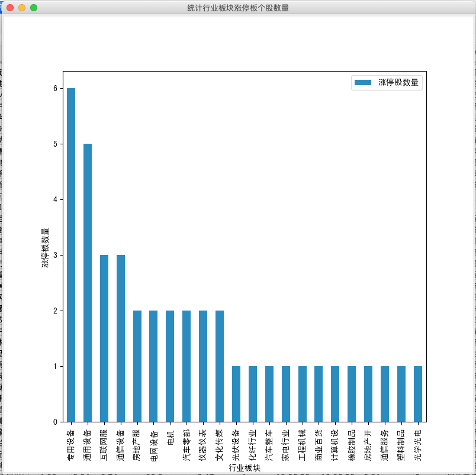
Task: Select the 房地产服 bar
Action: click(137, 366)
